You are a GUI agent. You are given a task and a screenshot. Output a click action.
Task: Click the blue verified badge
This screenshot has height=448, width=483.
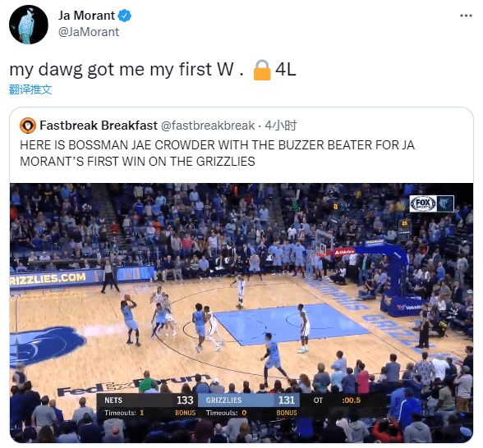click(125, 16)
